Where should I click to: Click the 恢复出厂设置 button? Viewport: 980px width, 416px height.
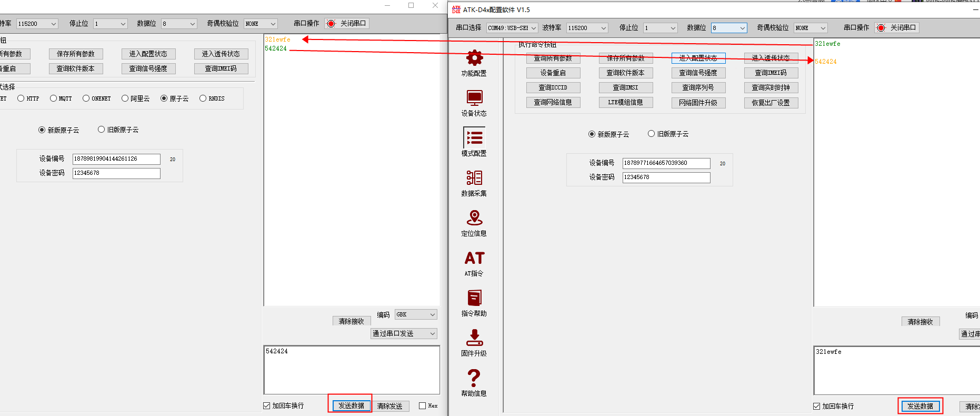(771, 103)
